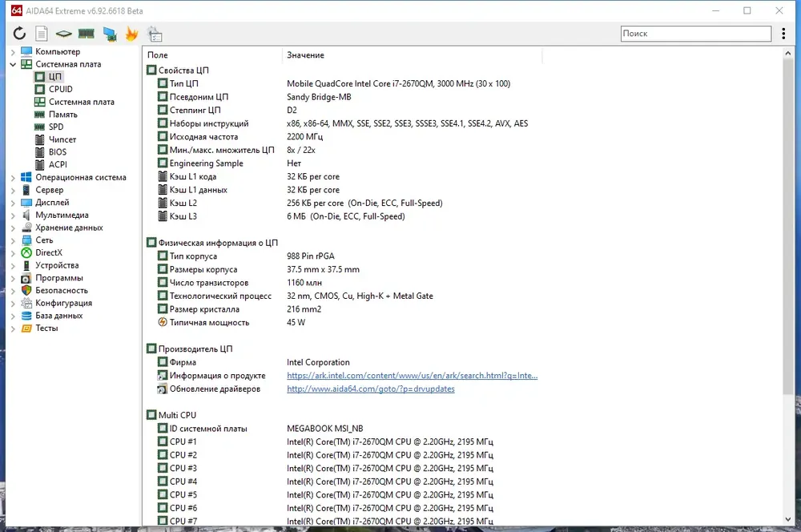Click the Refresh toolbar icon
The width and height of the screenshot is (801, 532).
(x=19, y=34)
